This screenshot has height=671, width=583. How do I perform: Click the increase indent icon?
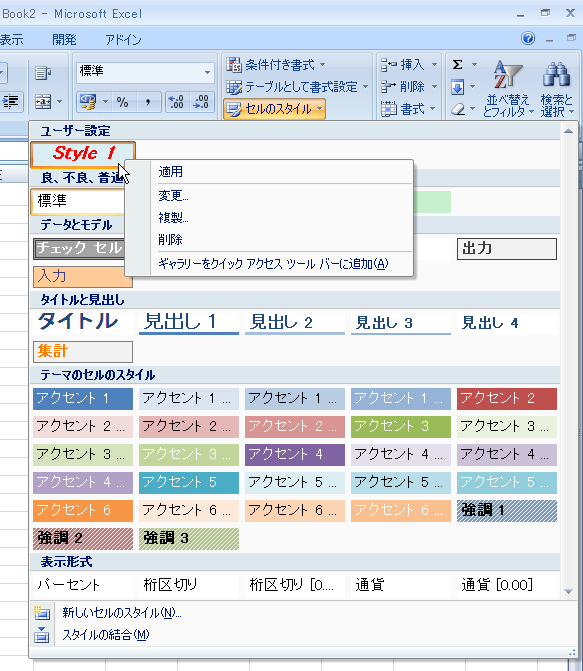click(x=10, y=102)
